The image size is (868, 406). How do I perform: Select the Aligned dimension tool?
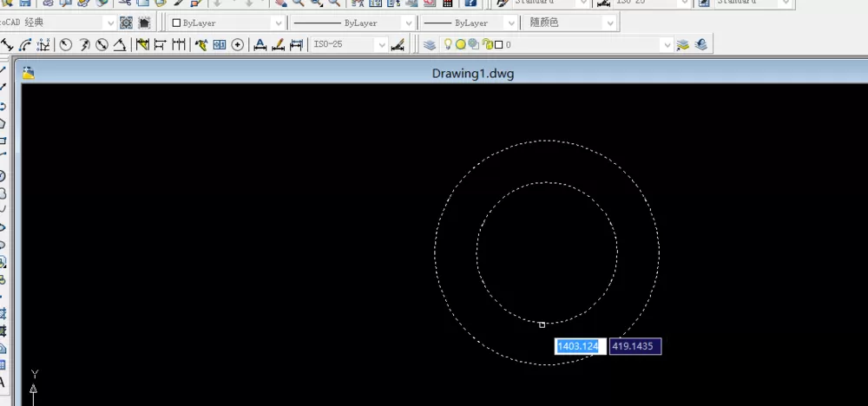point(7,45)
